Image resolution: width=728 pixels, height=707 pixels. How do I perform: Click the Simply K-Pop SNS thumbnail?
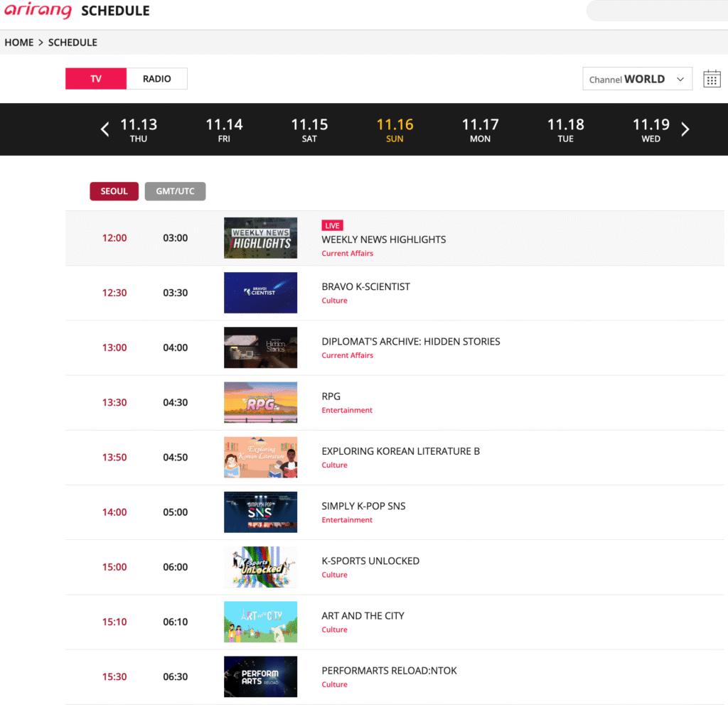point(260,512)
